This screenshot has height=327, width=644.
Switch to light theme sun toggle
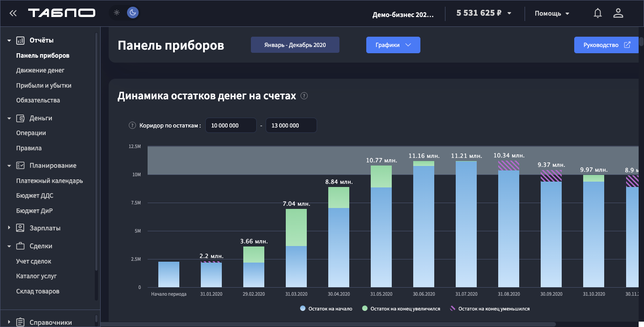pos(117,13)
